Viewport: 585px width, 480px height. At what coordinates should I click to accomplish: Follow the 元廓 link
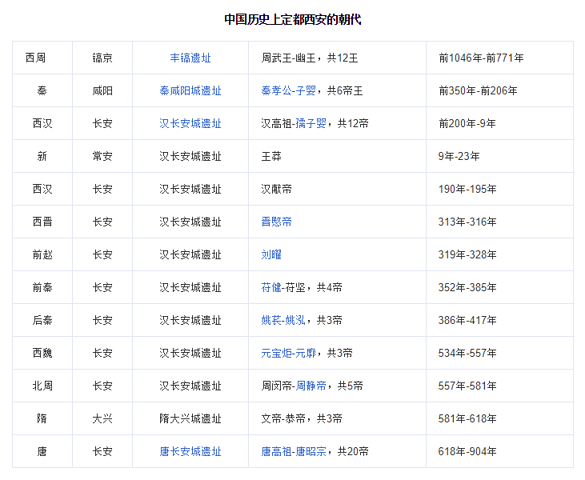click(306, 353)
